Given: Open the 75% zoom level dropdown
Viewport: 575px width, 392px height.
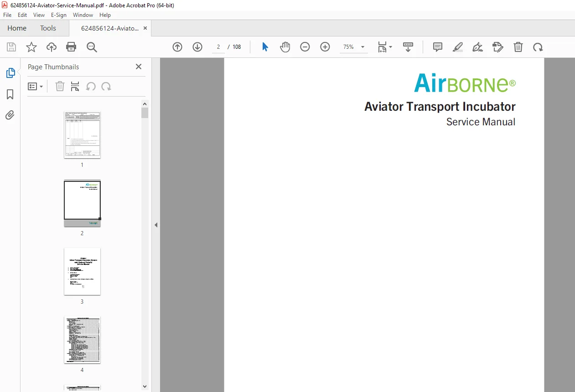Looking at the screenshot, I should point(354,47).
